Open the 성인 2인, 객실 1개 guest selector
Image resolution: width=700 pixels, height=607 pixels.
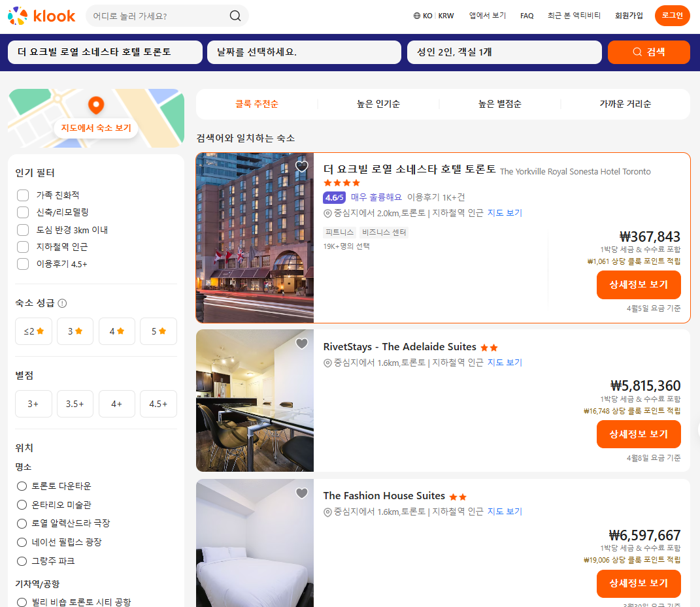tap(505, 52)
